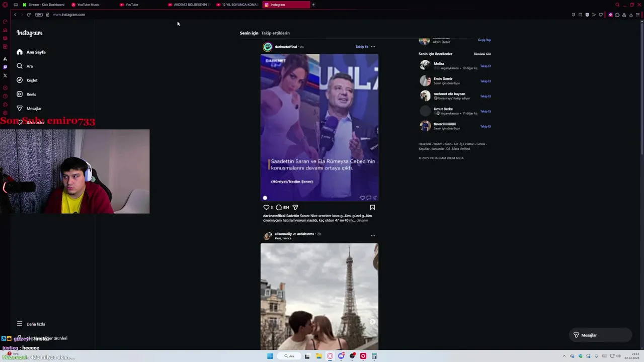The image size is (644, 362).
Task: Open the taskbar clock showing 21:14
Action: tap(632, 356)
